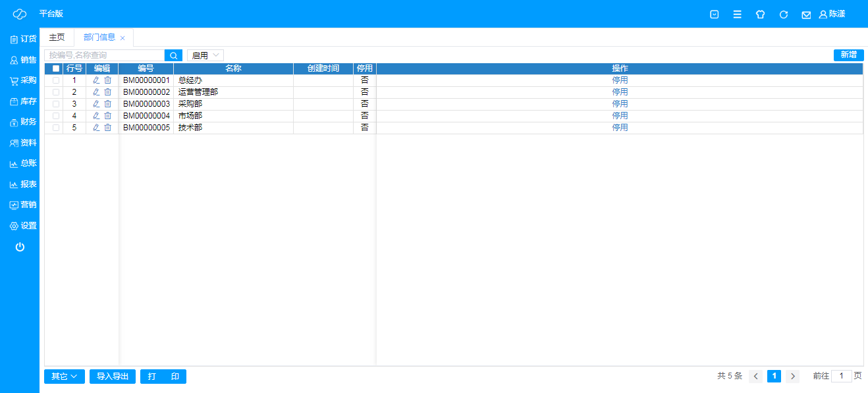Screen dimensions: 868x393
Task: Open the 资料 sidebar menu
Action: click(x=23, y=142)
